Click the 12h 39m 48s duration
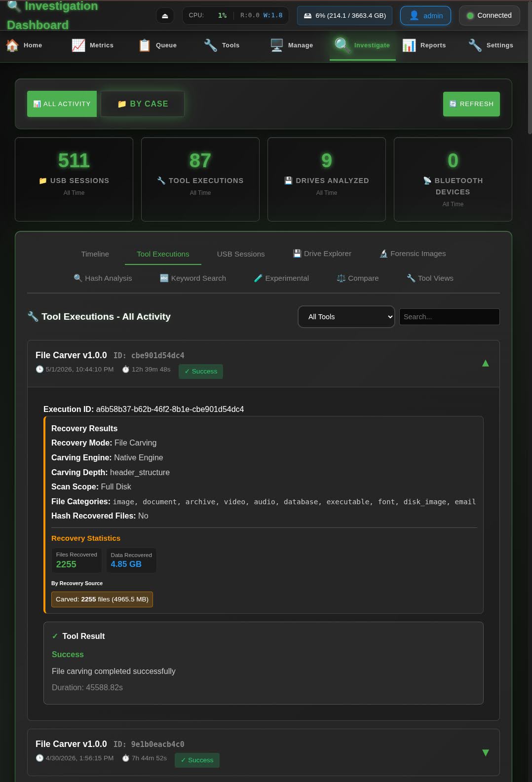This screenshot has height=782, width=532. (x=146, y=370)
